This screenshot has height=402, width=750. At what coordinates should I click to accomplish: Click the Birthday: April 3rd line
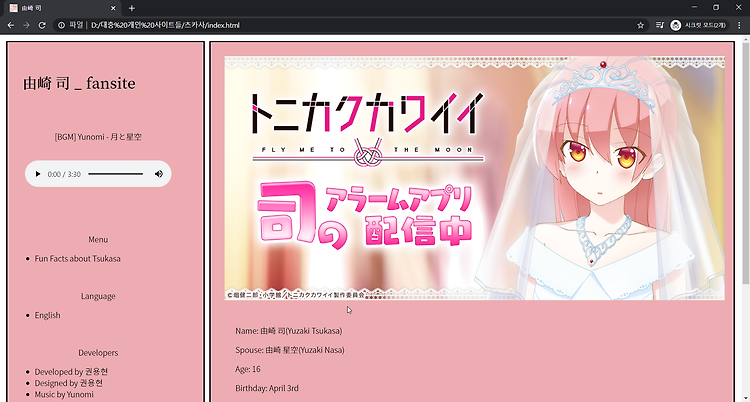267,388
